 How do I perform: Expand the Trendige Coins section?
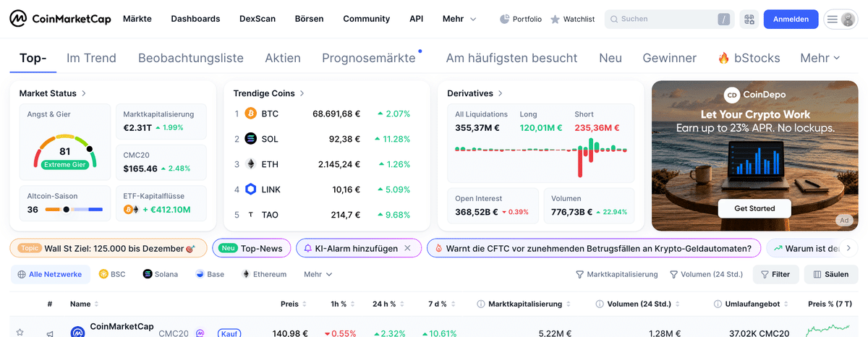[269, 93]
